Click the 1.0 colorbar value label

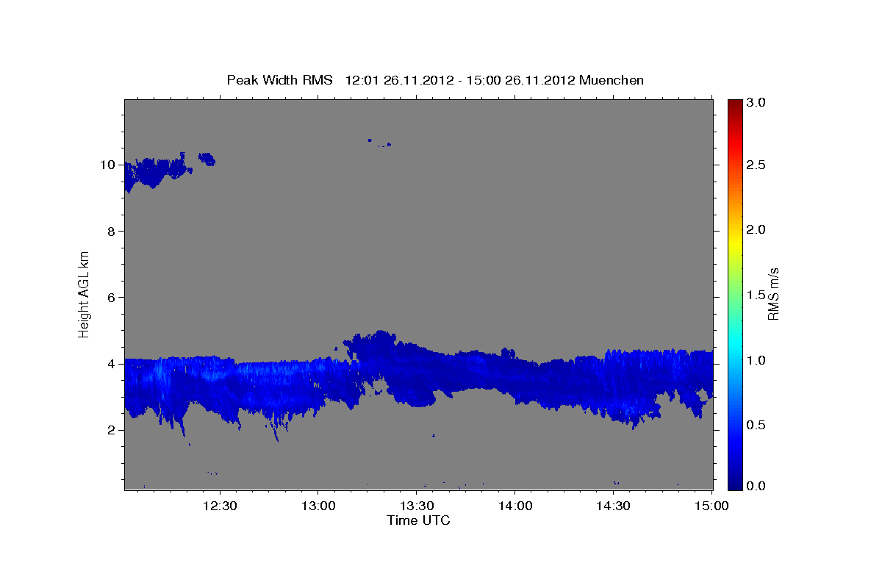pyautogui.click(x=757, y=360)
